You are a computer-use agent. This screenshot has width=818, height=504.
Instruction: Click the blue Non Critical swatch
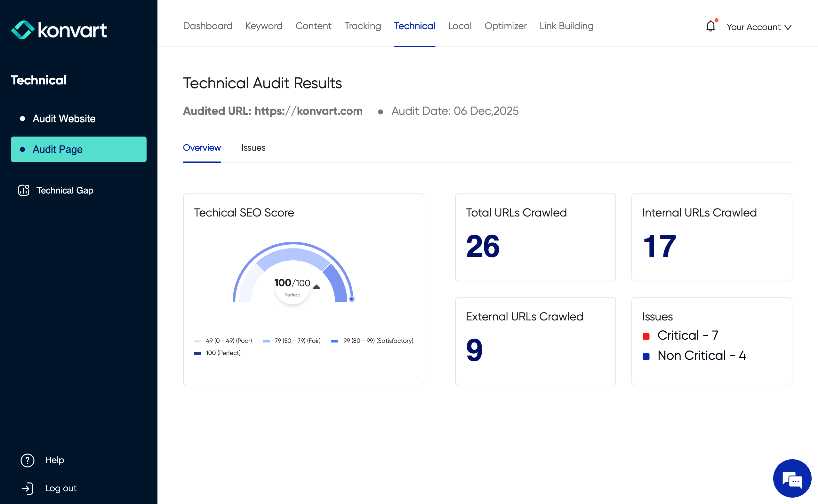[646, 356]
